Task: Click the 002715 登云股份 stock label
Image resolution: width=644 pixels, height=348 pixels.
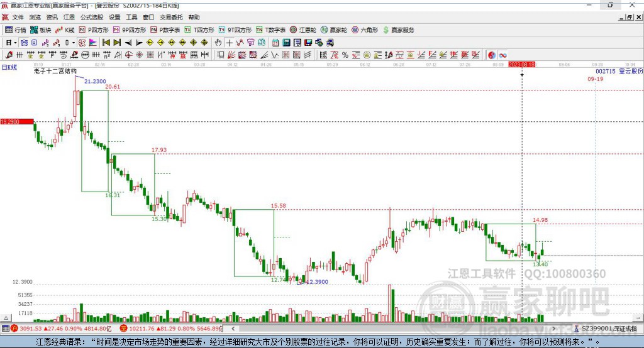Action: [x=619, y=71]
